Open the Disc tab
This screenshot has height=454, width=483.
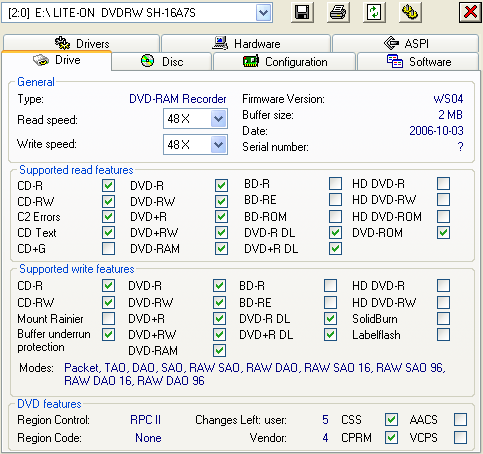pyautogui.click(x=162, y=61)
